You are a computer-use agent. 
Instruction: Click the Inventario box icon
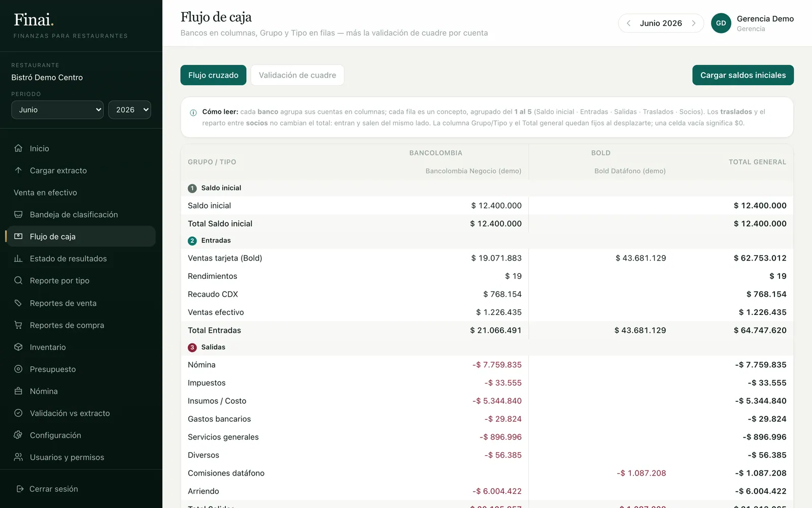(18, 347)
